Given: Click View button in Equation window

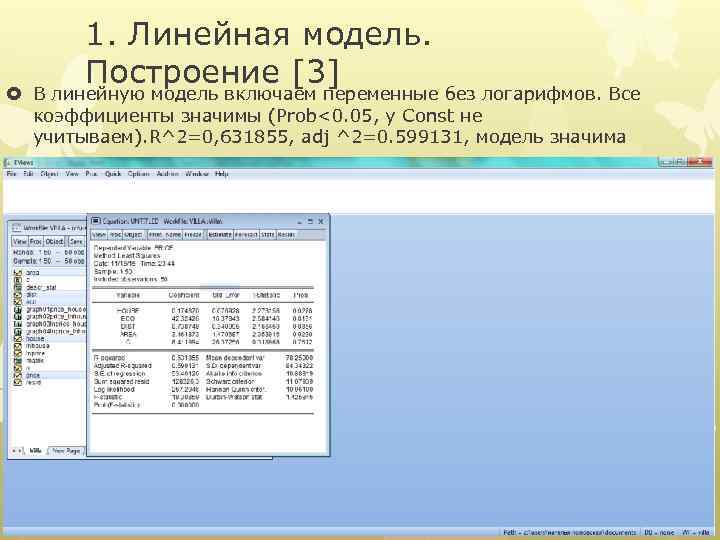Looking at the screenshot, I should point(99,235).
